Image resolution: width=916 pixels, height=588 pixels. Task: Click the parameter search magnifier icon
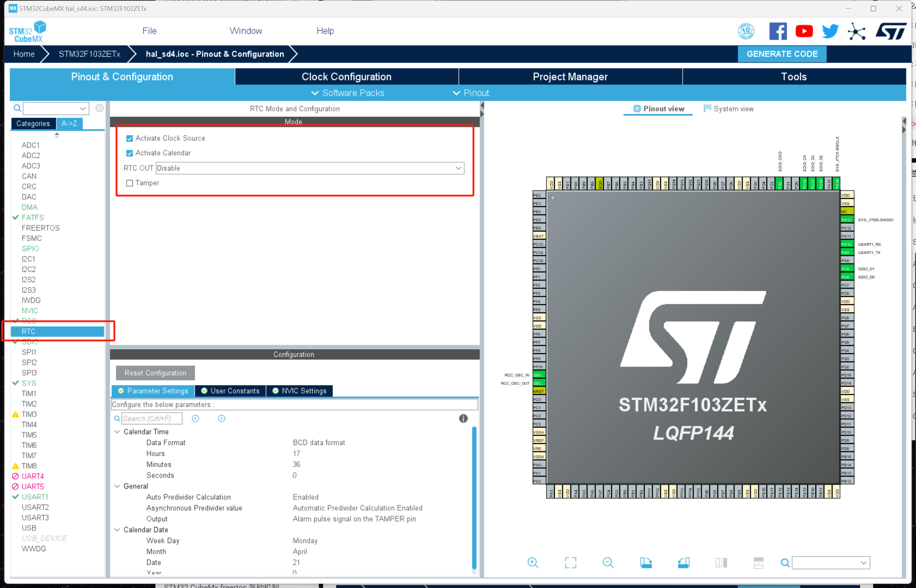117,418
